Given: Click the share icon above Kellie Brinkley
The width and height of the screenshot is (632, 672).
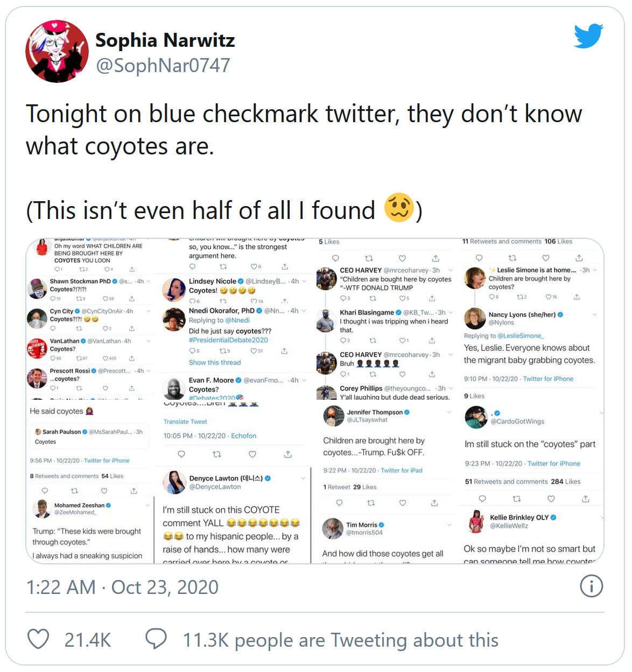Looking at the screenshot, I should (585, 499).
